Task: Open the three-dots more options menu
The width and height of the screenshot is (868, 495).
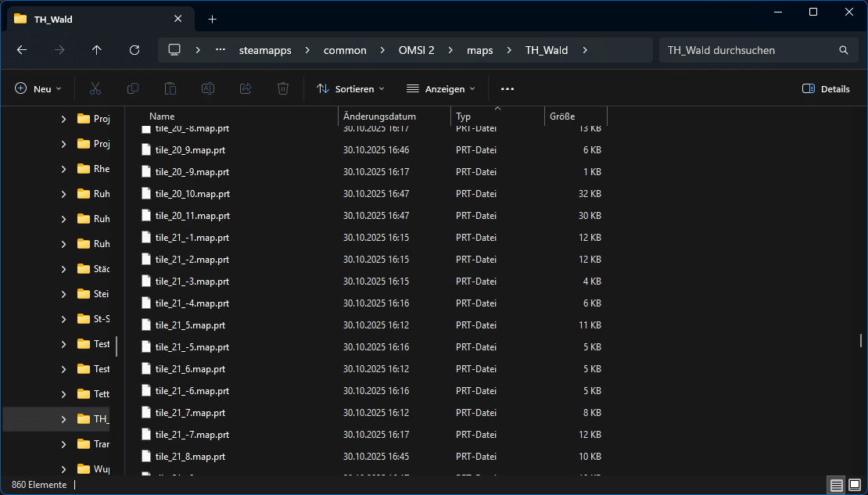Action: [x=508, y=89]
